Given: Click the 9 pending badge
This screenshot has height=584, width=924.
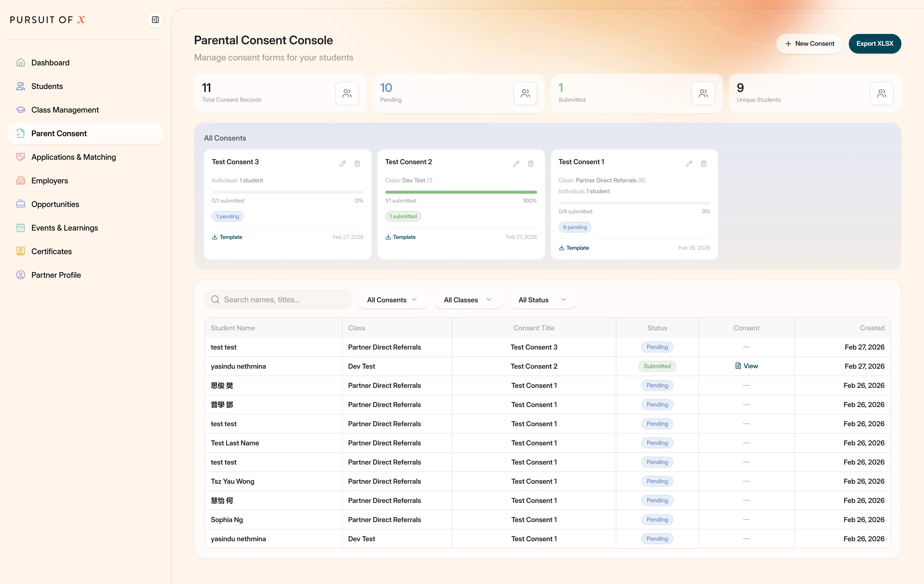Looking at the screenshot, I should (575, 227).
